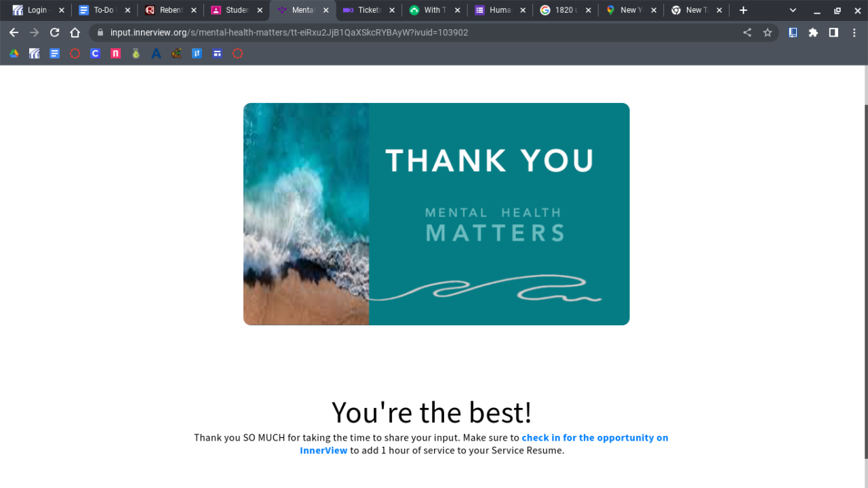
Task: Open the blue Google Docs bookmark
Action: [54, 54]
